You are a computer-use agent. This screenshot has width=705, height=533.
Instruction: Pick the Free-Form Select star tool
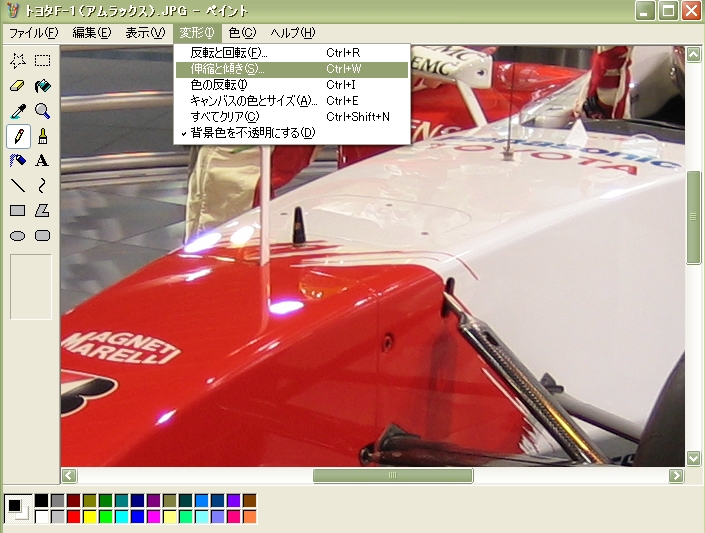click(x=18, y=61)
